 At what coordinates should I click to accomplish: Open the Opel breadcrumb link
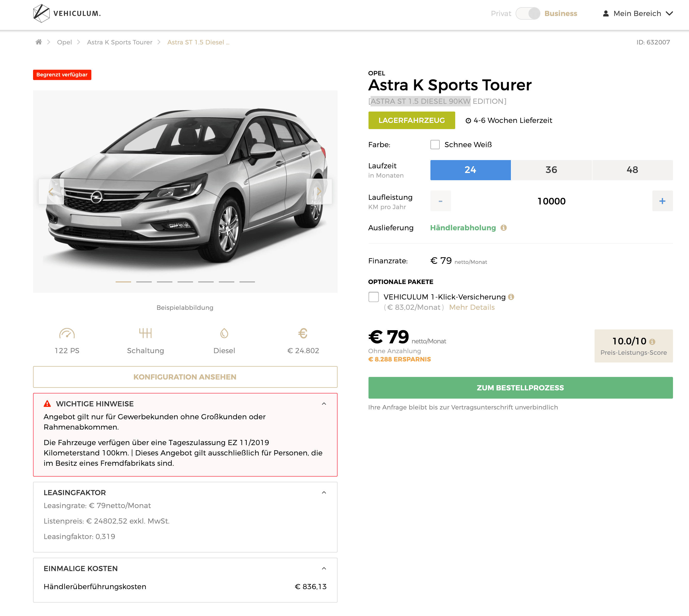(64, 42)
